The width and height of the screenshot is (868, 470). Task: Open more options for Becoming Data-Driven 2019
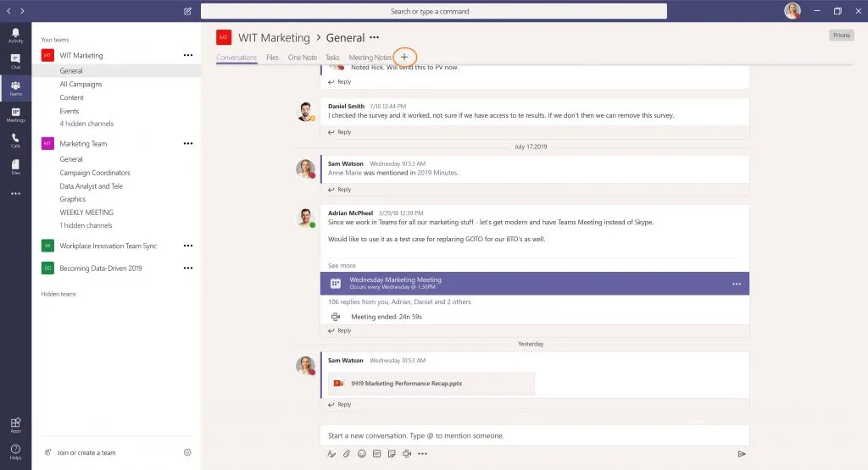tap(188, 268)
